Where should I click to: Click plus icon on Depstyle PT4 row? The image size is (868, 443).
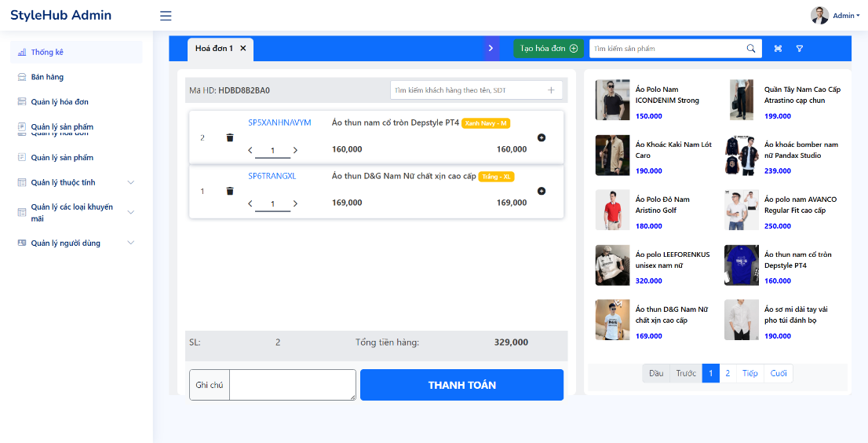coord(542,137)
